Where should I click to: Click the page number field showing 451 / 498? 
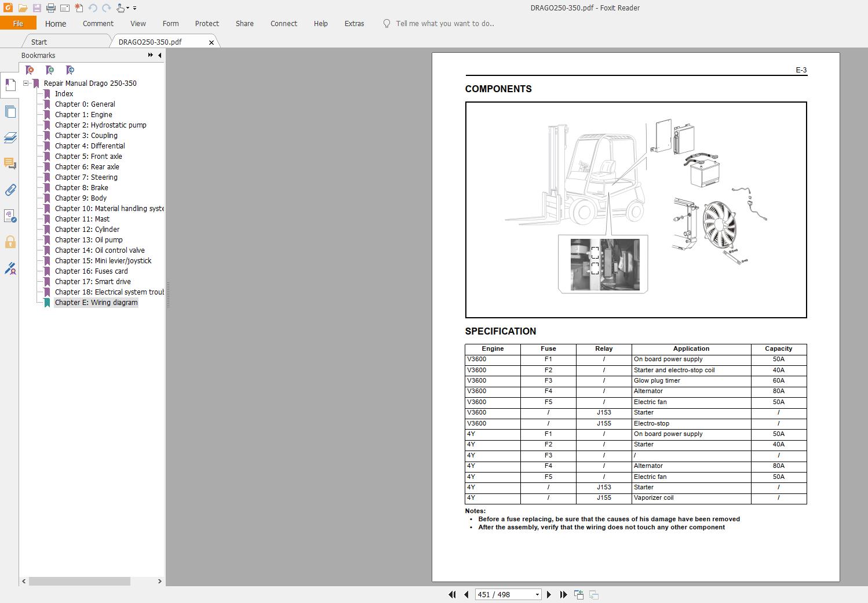click(x=504, y=594)
